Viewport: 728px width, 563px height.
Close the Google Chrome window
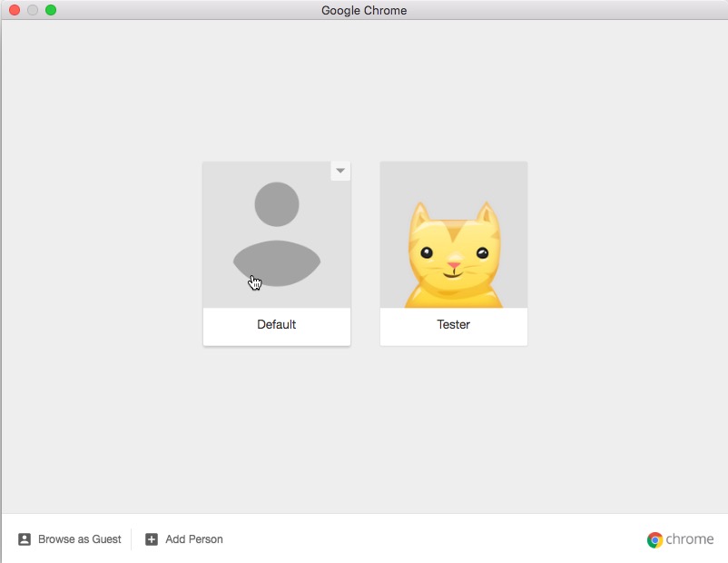(15, 10)
